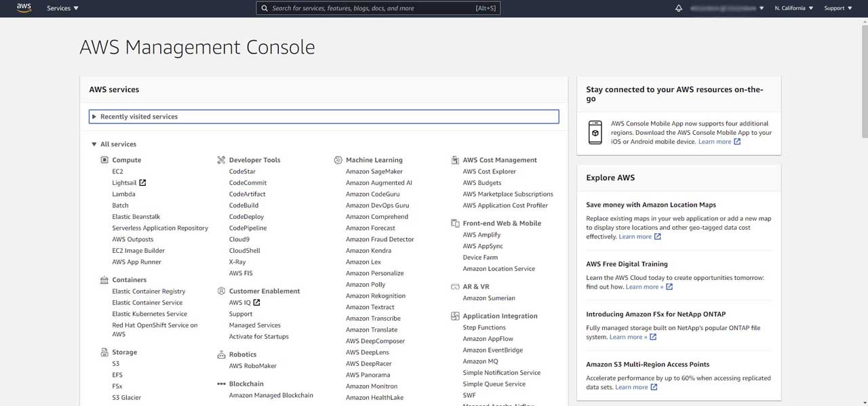The width and height of the screenshot is (868, 406).
Task: Open Amazon Rekognition
Action: (376, 296)
